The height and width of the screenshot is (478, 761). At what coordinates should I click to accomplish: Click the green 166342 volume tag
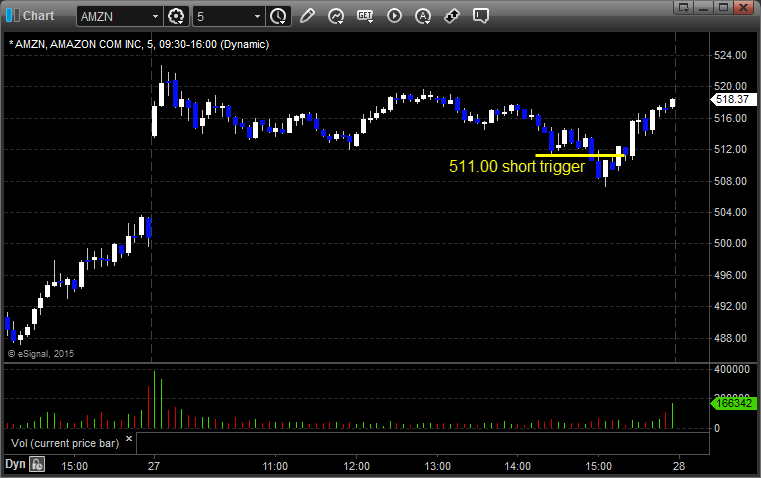click(x=733, y=403)
